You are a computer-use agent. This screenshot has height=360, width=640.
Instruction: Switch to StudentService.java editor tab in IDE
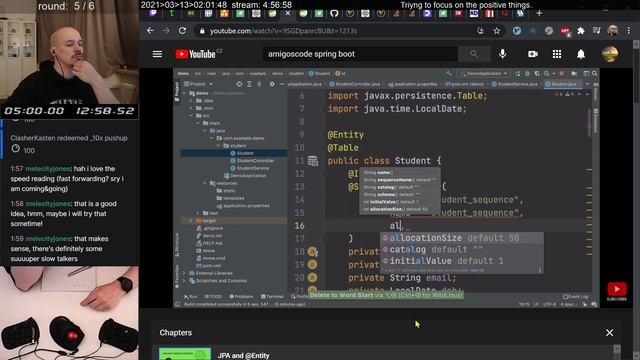[x=515, y=84]
